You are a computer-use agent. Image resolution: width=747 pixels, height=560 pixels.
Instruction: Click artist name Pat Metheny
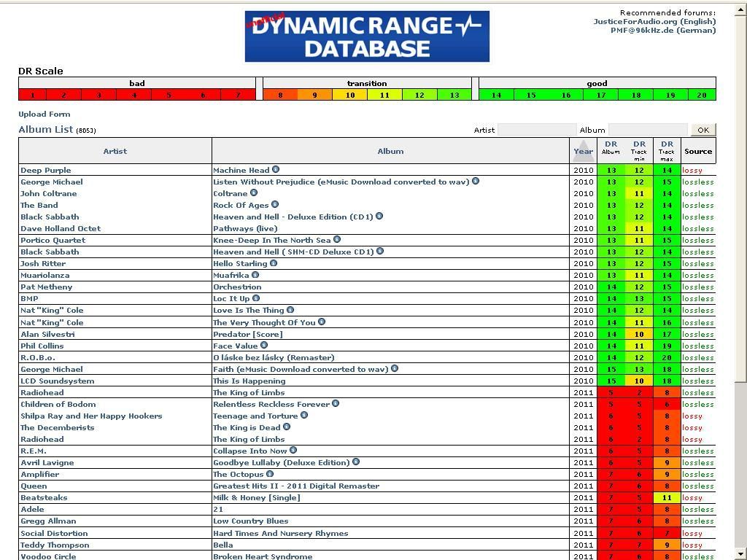pos(46,287)
